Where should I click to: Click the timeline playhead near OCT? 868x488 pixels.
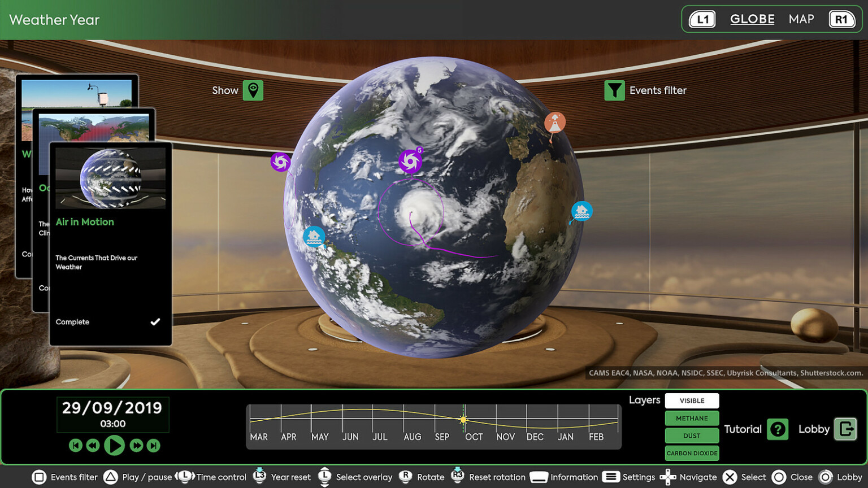click(x=463, y=419)
